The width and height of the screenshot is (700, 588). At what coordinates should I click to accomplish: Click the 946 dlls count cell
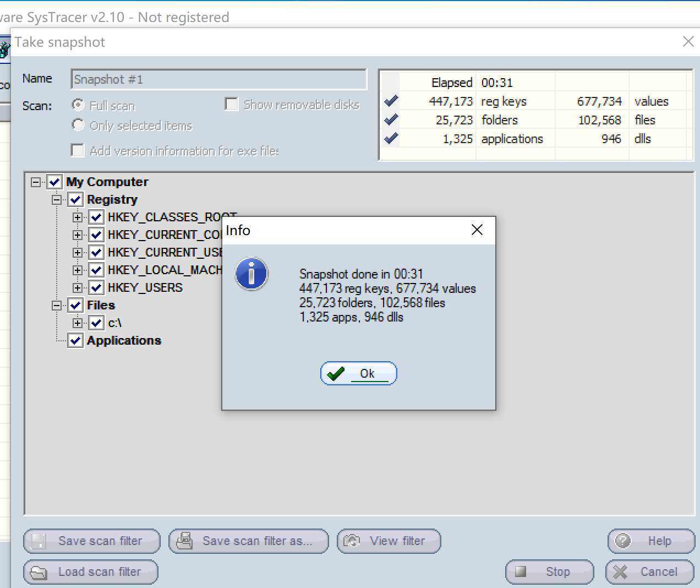(x=611, y=139)
